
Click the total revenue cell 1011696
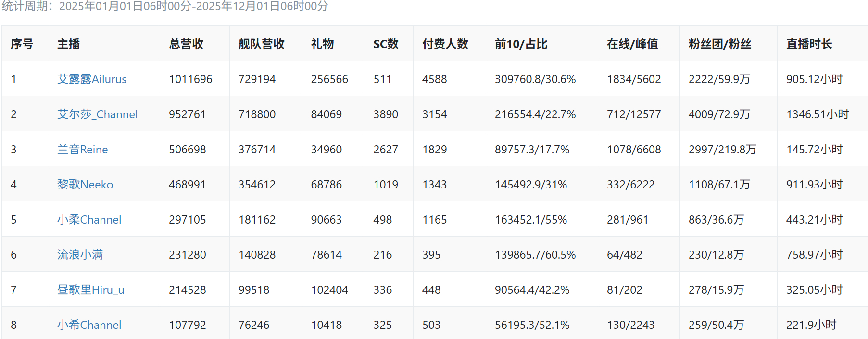point(190,79)
